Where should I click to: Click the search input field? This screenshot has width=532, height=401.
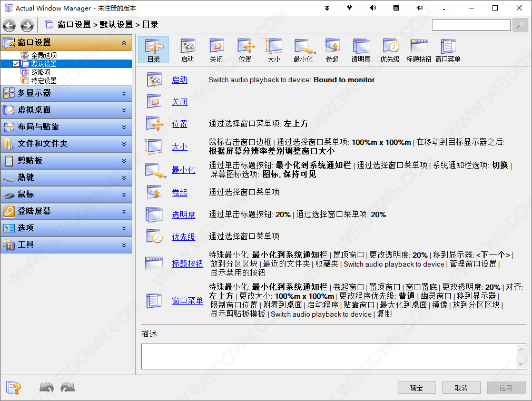coord(471,25)
